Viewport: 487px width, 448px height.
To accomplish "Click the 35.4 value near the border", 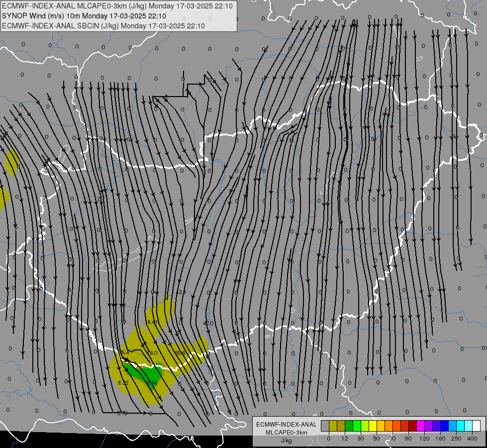I will pyautogui.click(x=123, y=352).
